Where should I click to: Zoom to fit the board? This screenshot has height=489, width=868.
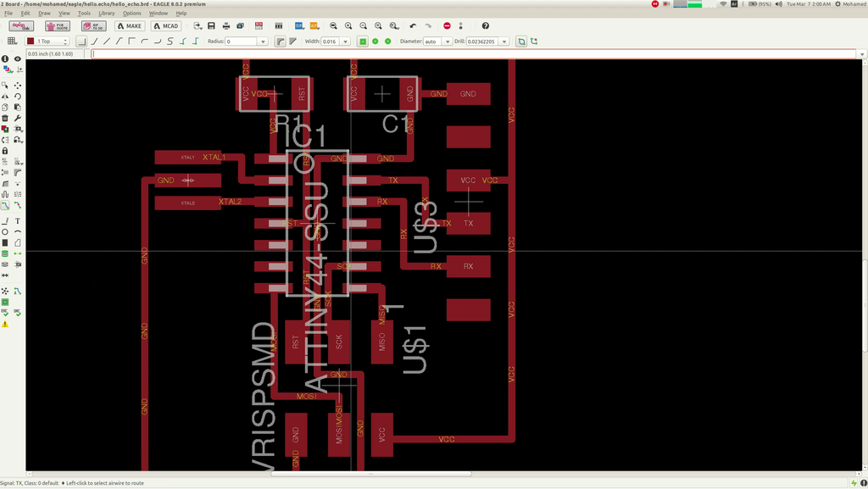(333, 26)
